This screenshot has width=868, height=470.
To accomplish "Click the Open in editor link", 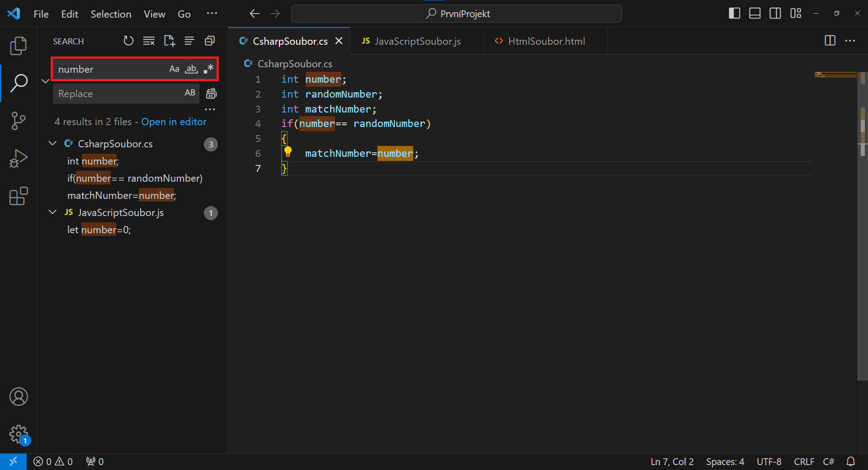I will pos(174,122).
